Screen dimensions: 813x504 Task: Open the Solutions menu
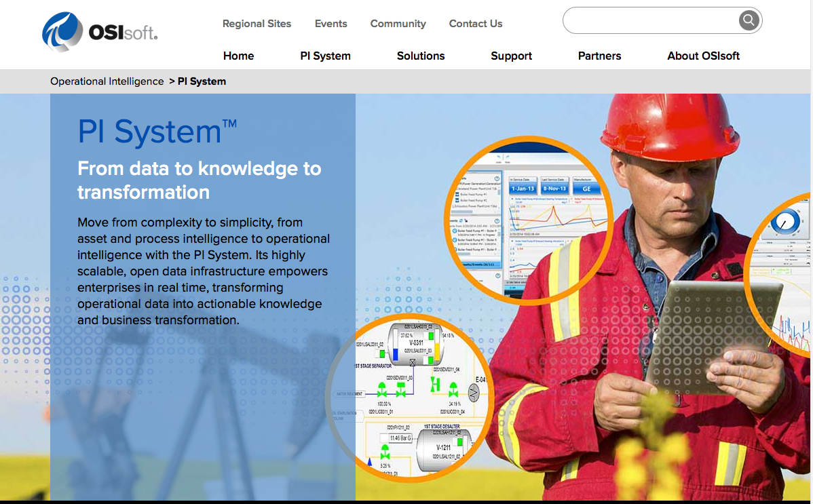tap(421, 56)
